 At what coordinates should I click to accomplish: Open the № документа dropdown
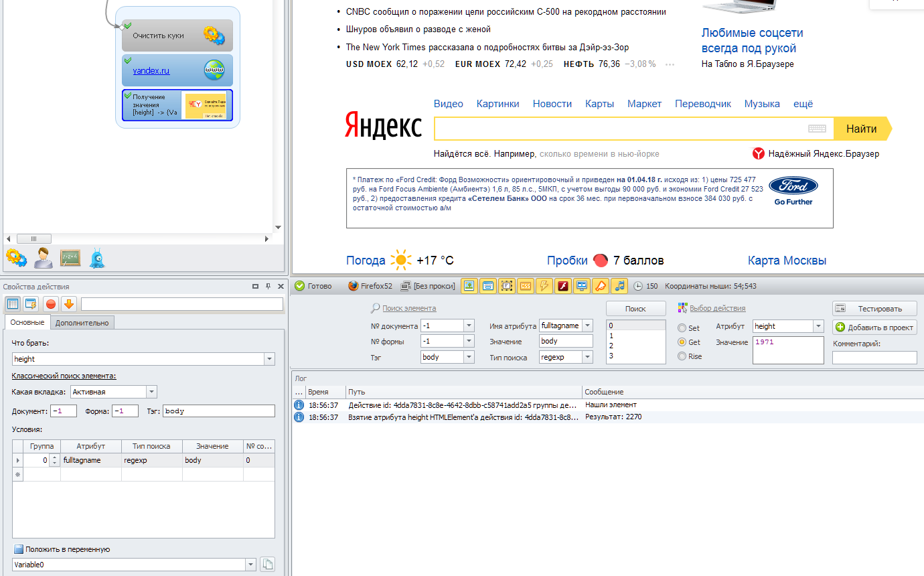pos(469,326)
